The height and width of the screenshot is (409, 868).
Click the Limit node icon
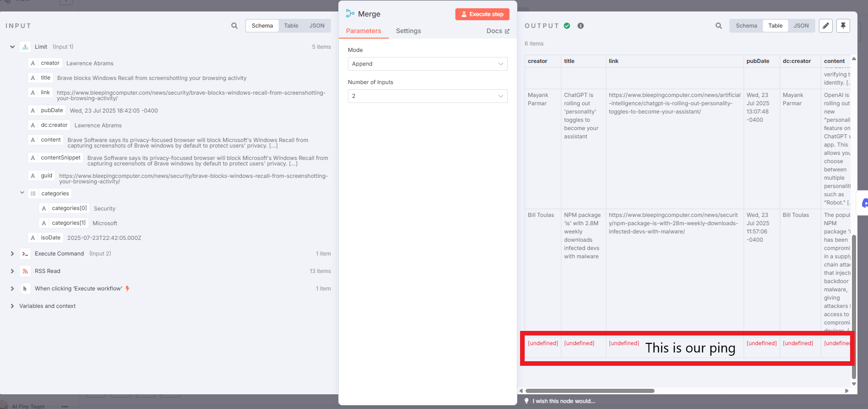[25, 47]
